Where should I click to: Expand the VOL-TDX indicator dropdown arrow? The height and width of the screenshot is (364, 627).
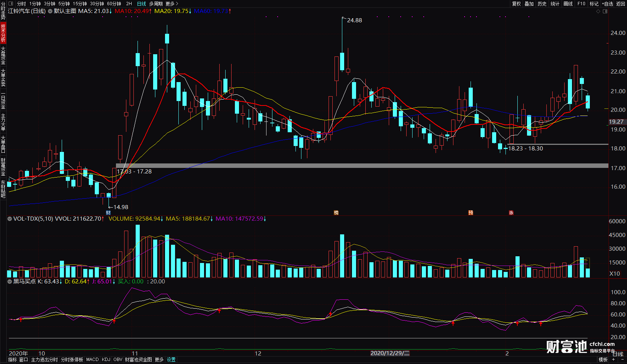[x=10, y=219]
